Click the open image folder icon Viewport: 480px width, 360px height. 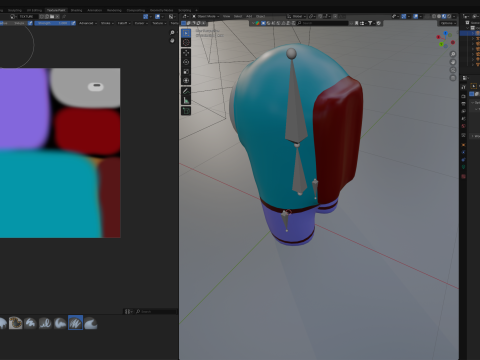[52, 17]
